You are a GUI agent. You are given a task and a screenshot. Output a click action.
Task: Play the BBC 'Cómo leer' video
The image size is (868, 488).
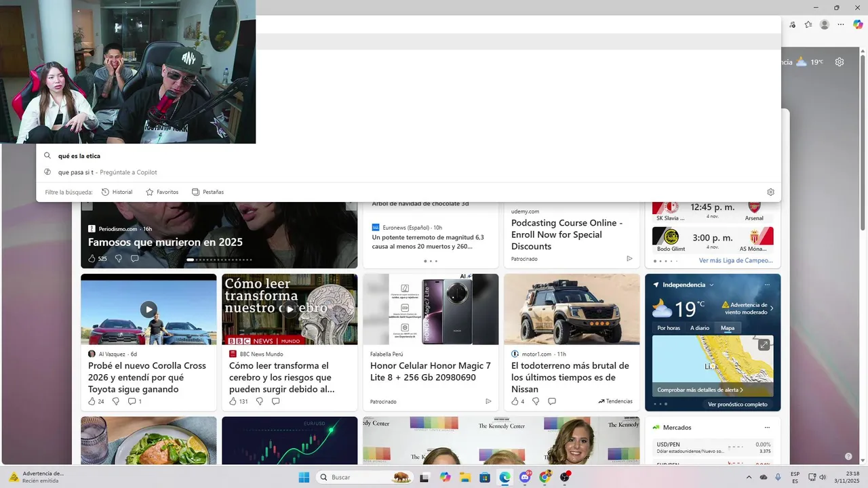tap(290, 309)
